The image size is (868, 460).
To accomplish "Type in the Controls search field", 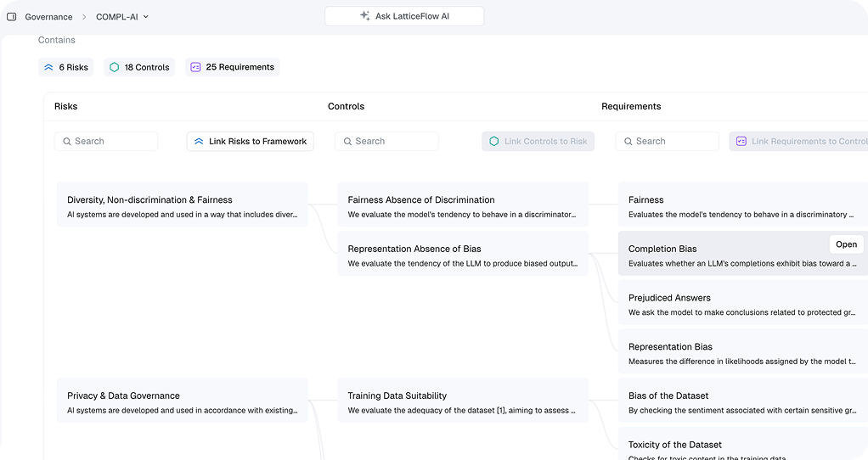I will (394, 142).
